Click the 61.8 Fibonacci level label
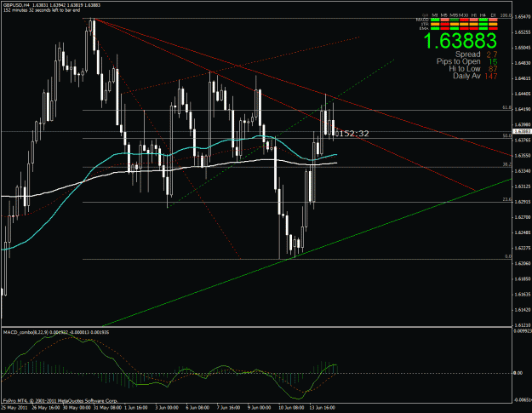 506,107
